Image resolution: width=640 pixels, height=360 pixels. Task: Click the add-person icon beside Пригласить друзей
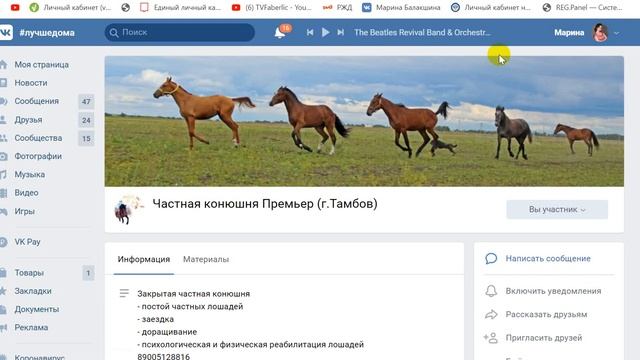491,338
